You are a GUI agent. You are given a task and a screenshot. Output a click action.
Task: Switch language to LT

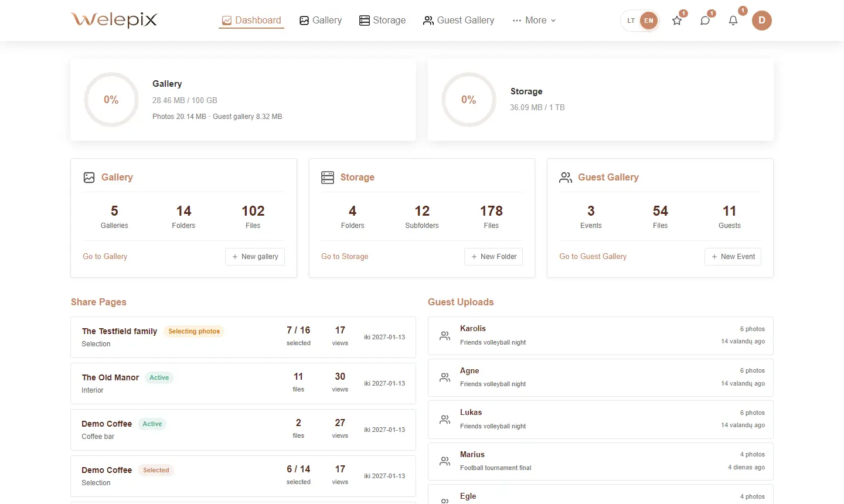point(631,21)
